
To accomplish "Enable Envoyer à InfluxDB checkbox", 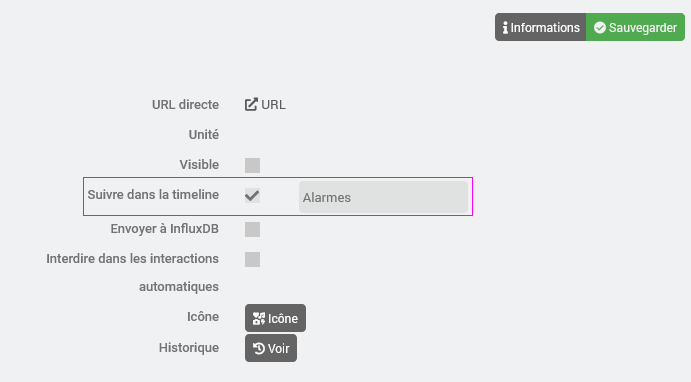I will point(253,229).
